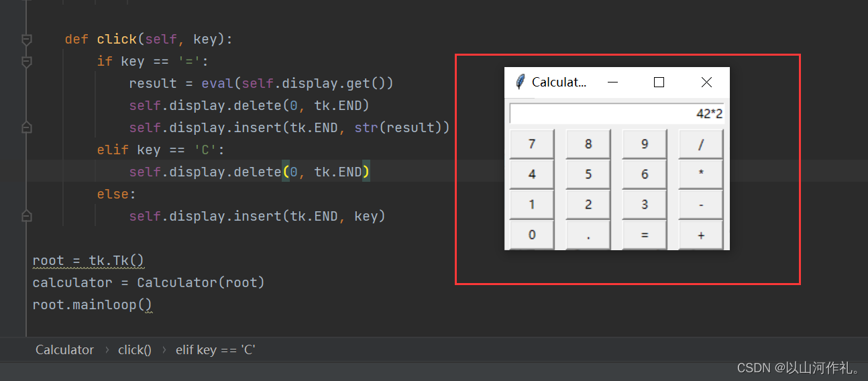Click the 5 calculator key
The width and height of the screenshot is (868, 381).
(588, 174)
